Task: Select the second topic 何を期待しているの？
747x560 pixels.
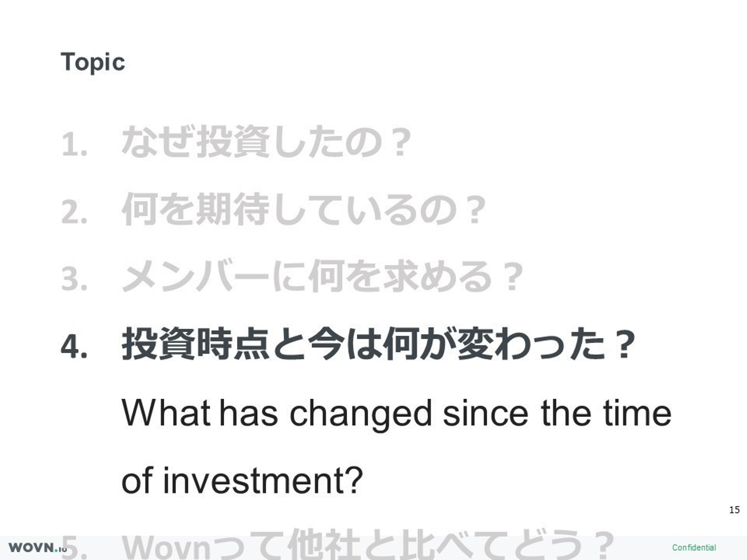Action: [x=303, y=210]
